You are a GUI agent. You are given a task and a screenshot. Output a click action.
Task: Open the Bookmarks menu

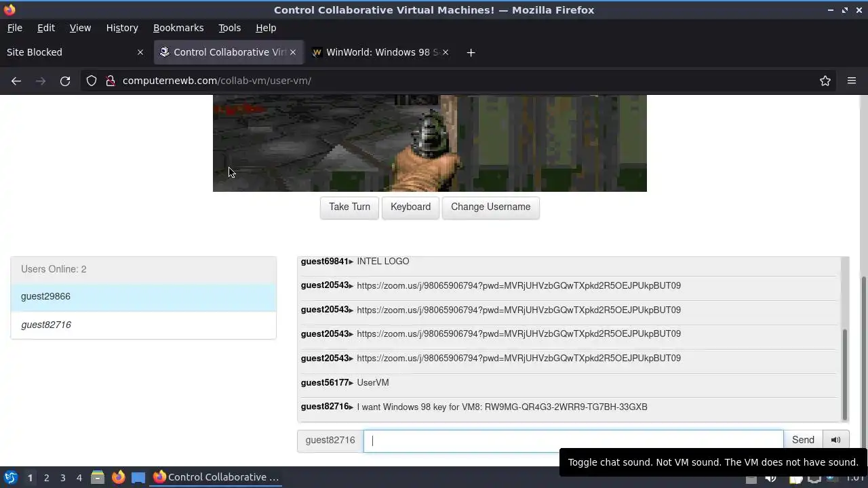coord(178,28)
